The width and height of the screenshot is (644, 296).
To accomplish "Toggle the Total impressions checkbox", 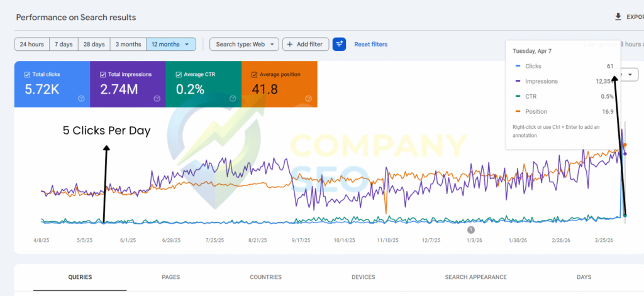I will (103, 75).
